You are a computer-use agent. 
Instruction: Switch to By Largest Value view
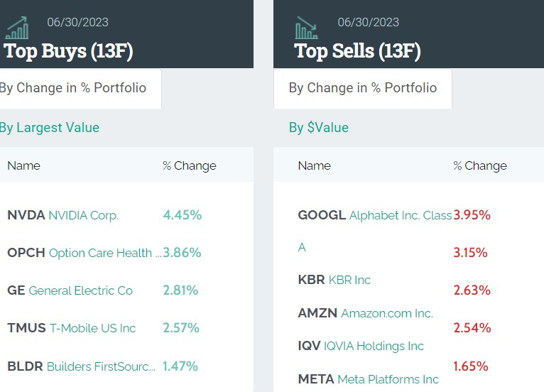click(50, 128)
